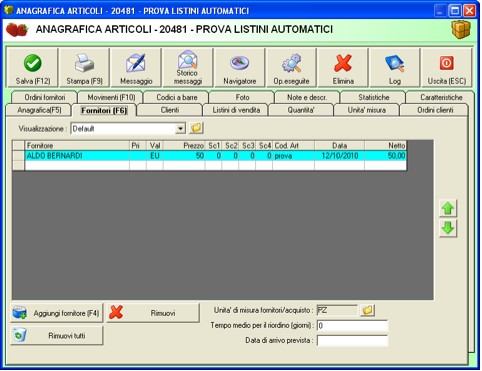Switch to Ordini clienti tab

coord(435,110)
